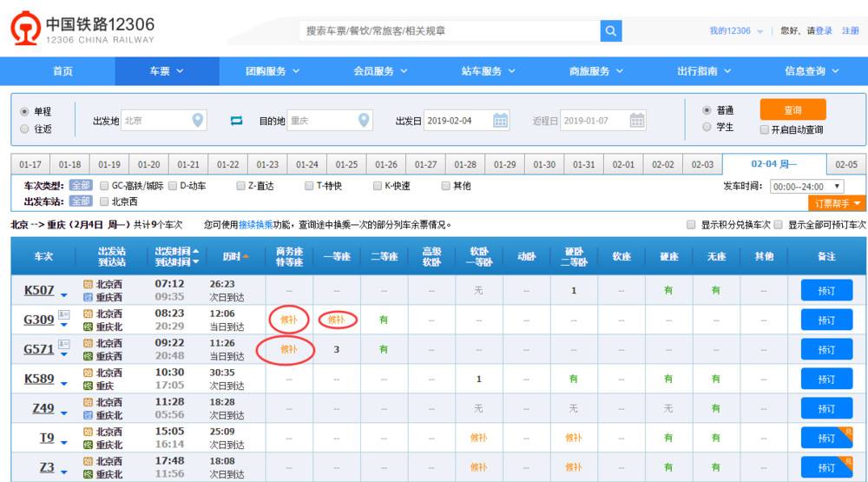Open the 团购服务 navigation menu
The height and width of the screenshot is (482, 868).
(273, 71)
